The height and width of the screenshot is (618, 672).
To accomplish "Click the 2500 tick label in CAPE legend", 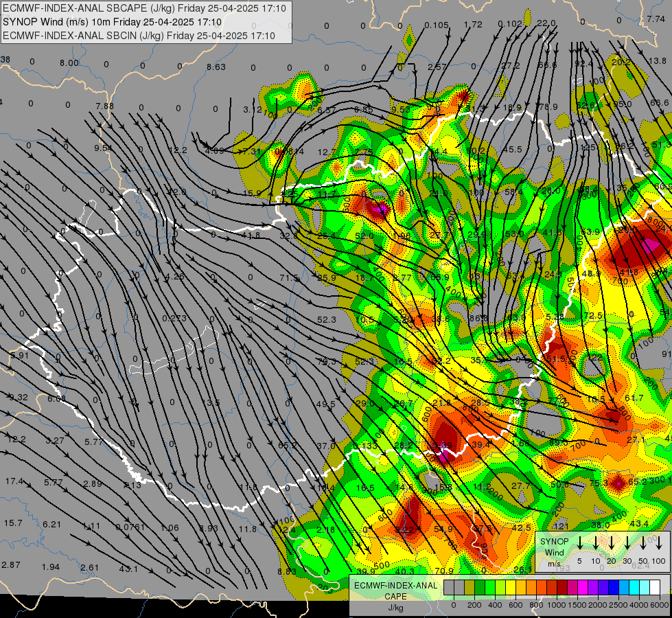I will [x=618, y=605].
